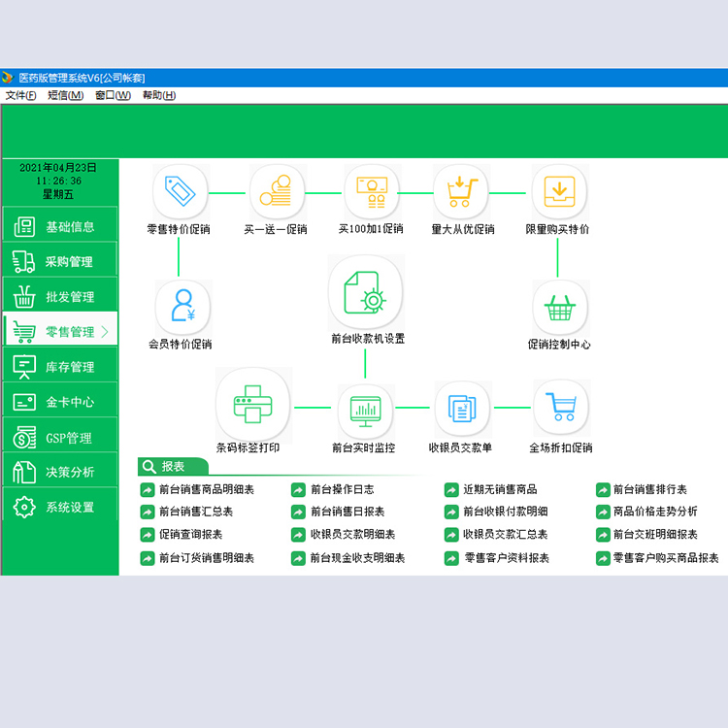Select 系统设置 gear in the sidebar
Image resolution: width=728 pixels, height=728 pixels.
coord(24,507)
